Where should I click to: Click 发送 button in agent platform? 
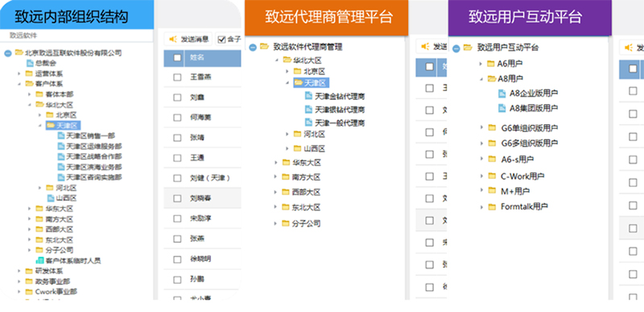[x=431, y=47]
